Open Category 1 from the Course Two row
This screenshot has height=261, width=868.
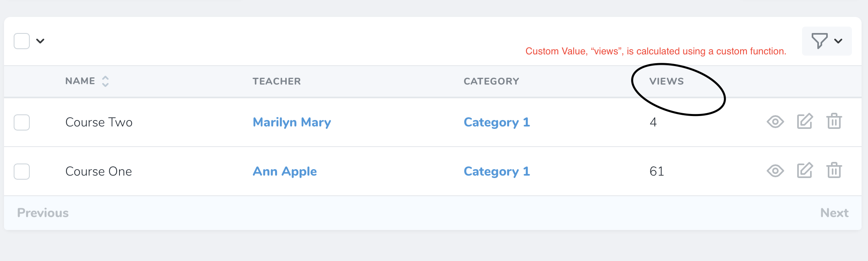[497, 122]
